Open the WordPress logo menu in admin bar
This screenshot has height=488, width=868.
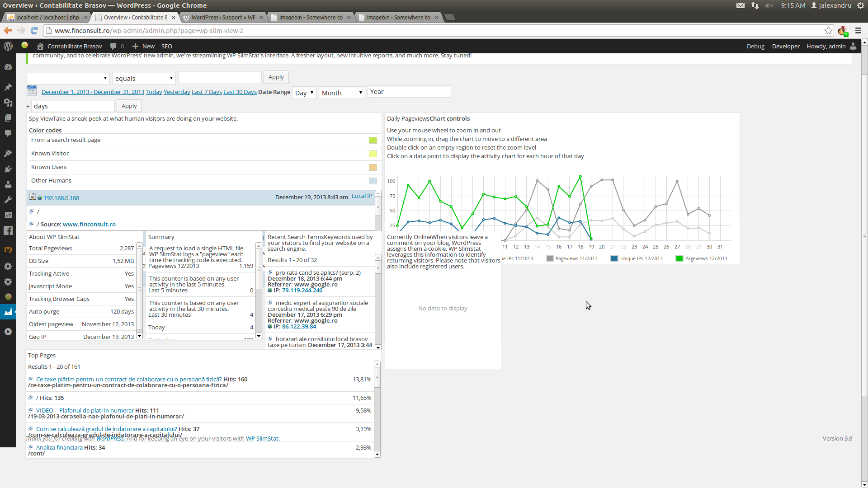[x=8, y=46]
